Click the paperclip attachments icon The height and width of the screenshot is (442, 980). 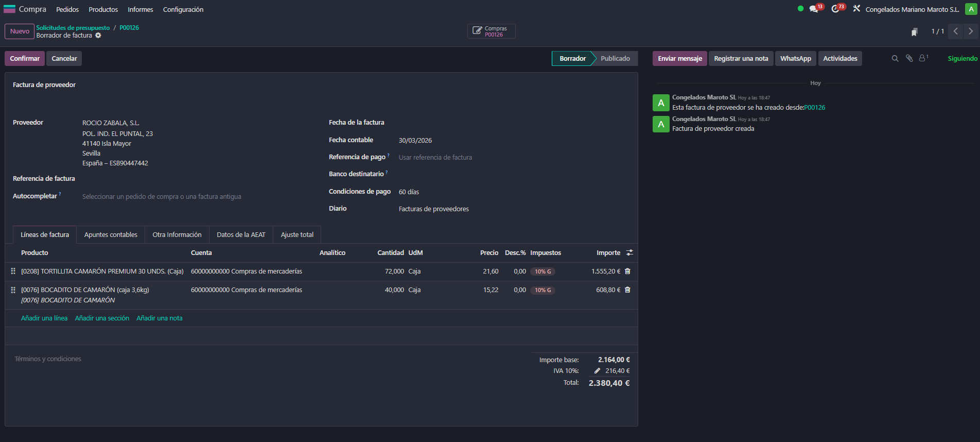pos(909,59)
